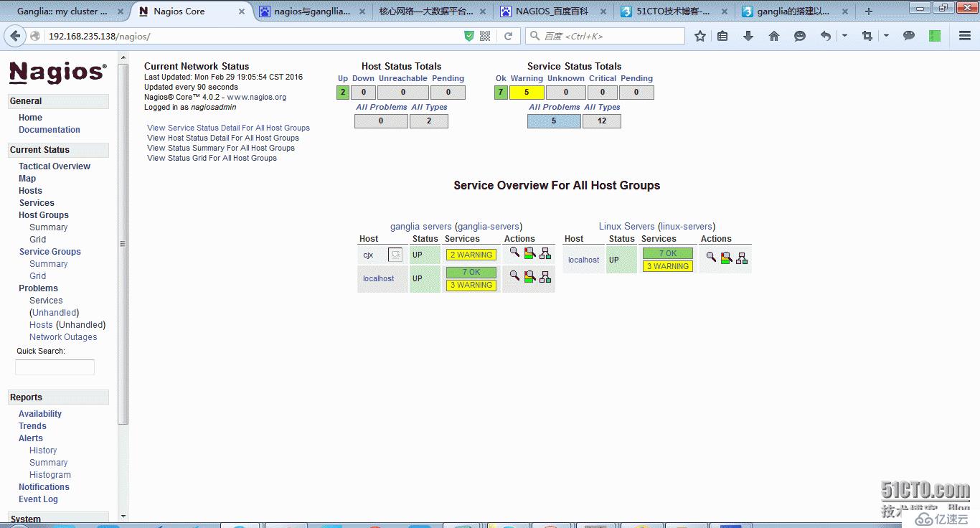
Task: Open the linux-servers host group link
Action: coord(686,226)
